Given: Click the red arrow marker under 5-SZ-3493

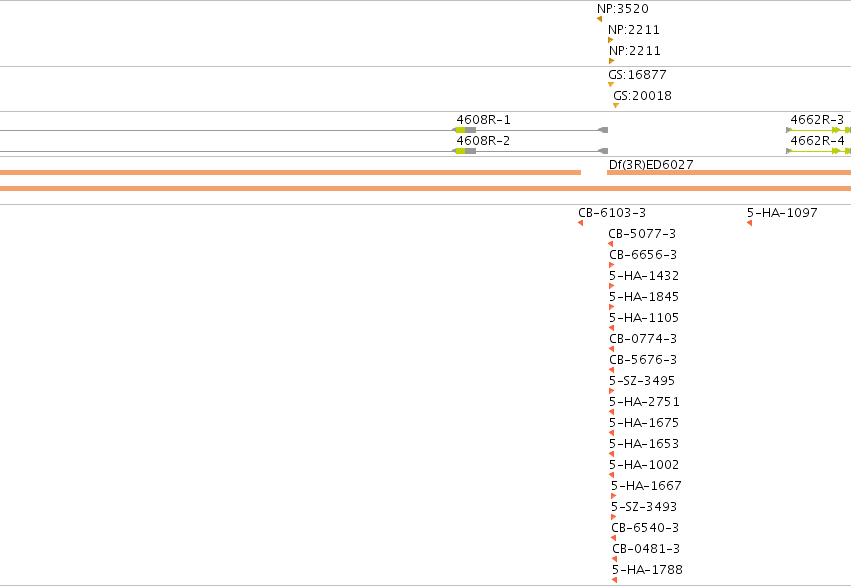Looking at the screenshot, I should click(614, 517).
